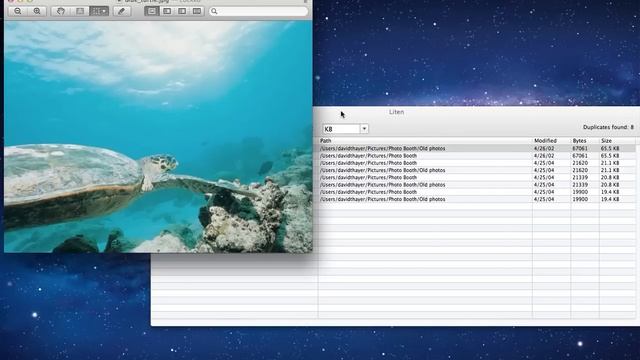Click 19.4 KB size in Photo Booth row
This screenshot has height=360, width=640.
[x=610, y=192]
